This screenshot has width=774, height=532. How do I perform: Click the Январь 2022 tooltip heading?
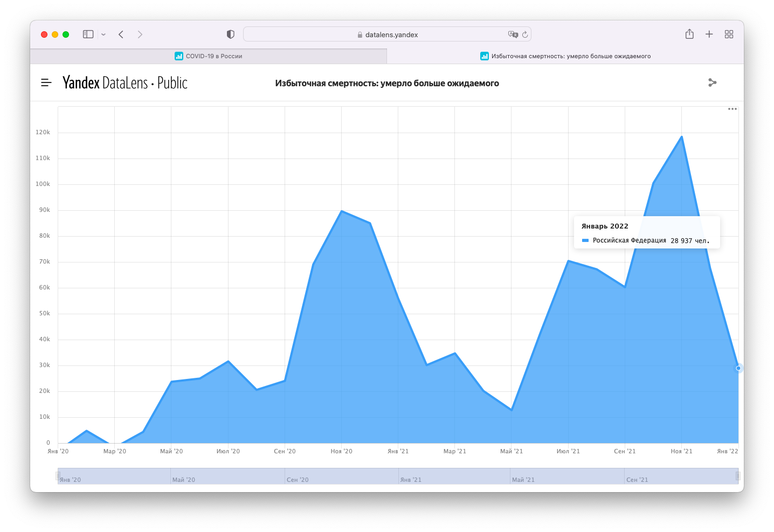tap(605, 226)
